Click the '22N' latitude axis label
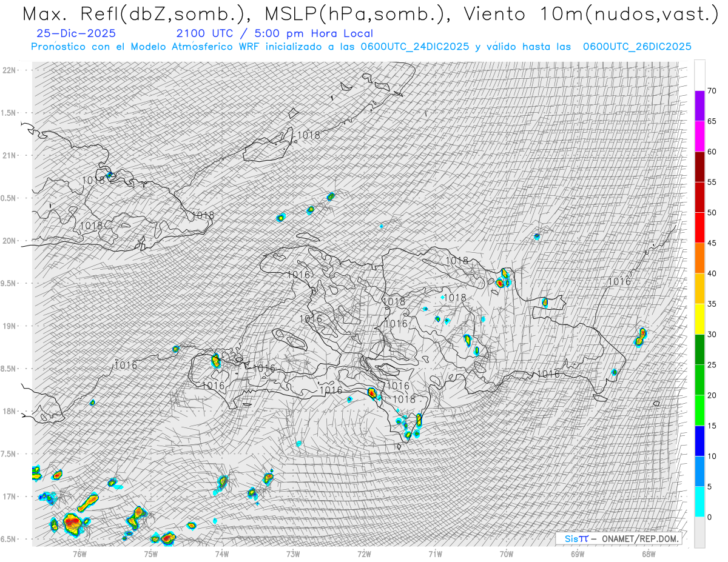The width and height of the screenshot is (728, 562). pos(9,70)
